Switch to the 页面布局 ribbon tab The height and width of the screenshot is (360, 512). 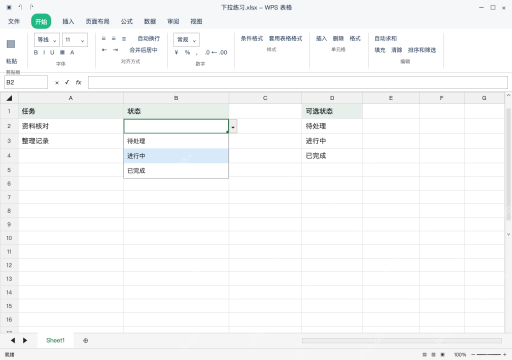[97, 21]
